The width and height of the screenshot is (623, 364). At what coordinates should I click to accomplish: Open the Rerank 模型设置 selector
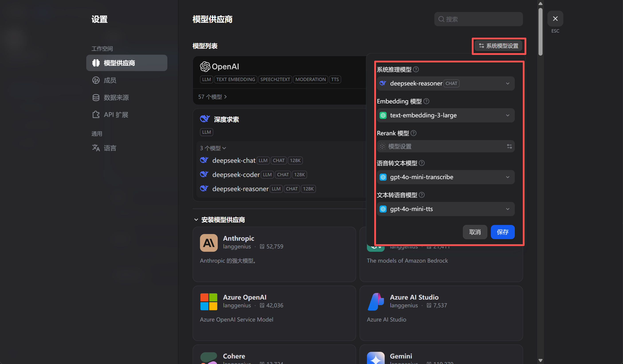tap(445, 146)
